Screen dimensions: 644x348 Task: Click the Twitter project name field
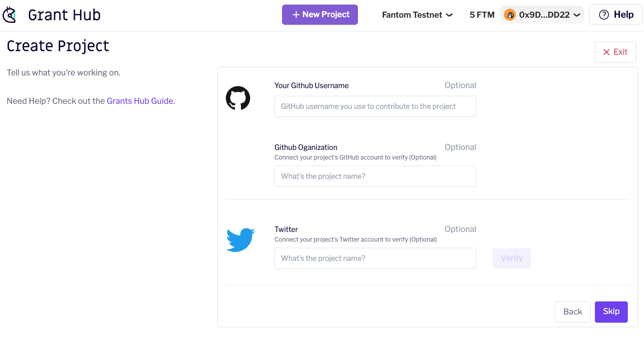click(375, 258)
